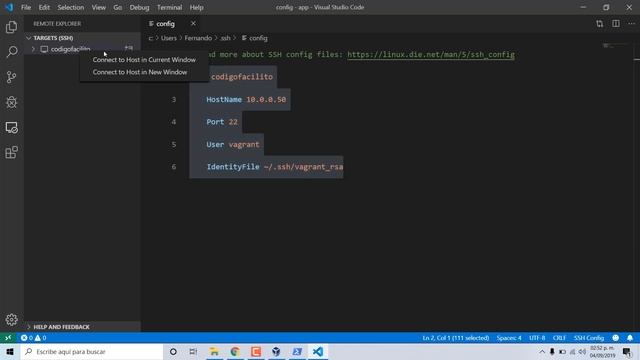
Task: Click the Users breadcrumb segment
Action: (169, 38)
